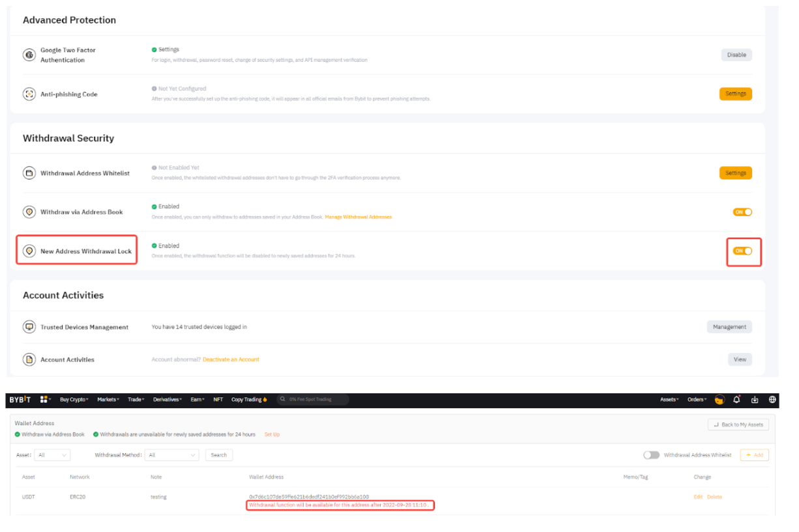Edit the USDT testing address

[698, 497]
